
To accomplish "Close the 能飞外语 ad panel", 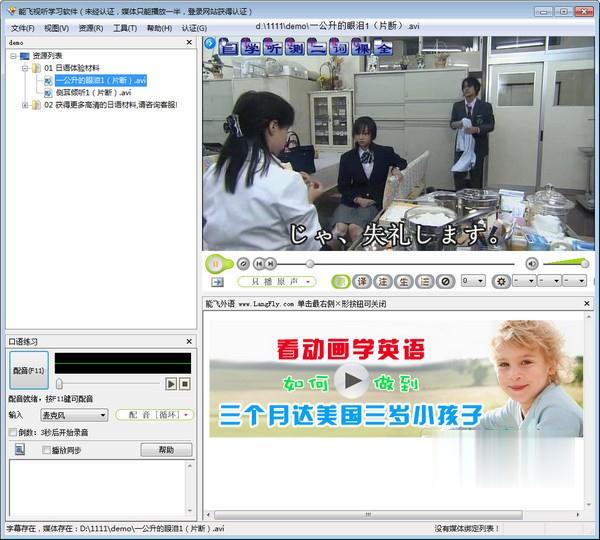I will (587, 303).
